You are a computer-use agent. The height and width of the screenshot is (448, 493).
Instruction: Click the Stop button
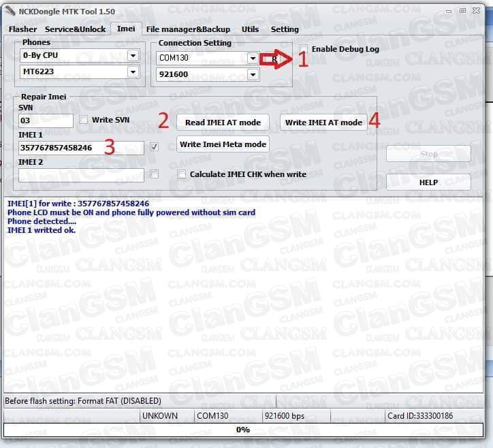[428, 154]
